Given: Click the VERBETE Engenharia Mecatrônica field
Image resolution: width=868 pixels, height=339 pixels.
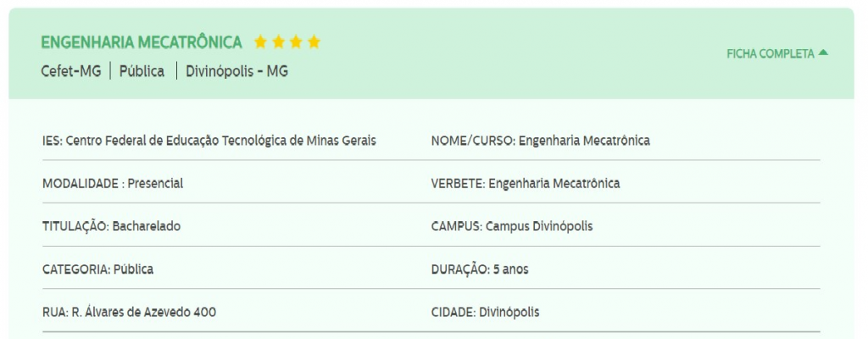Looking at the screenshot, I should coord(526,183).
